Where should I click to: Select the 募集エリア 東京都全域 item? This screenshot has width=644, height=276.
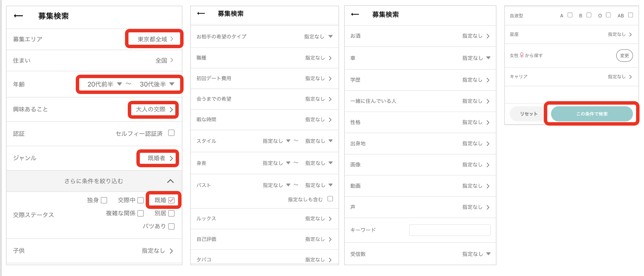(x=155, y=39)
